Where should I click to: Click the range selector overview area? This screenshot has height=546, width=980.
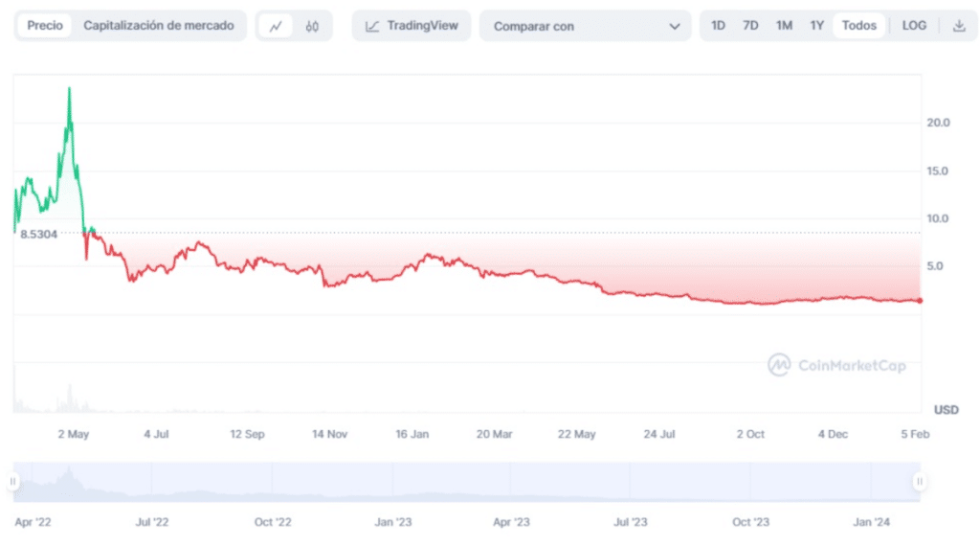[466, 482]
